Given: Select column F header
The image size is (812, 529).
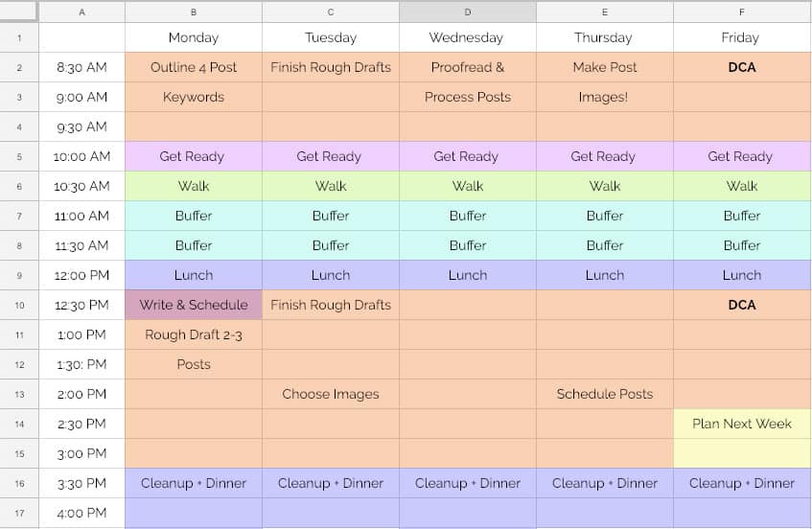Looking at the screenshot, I should point(742,11).
